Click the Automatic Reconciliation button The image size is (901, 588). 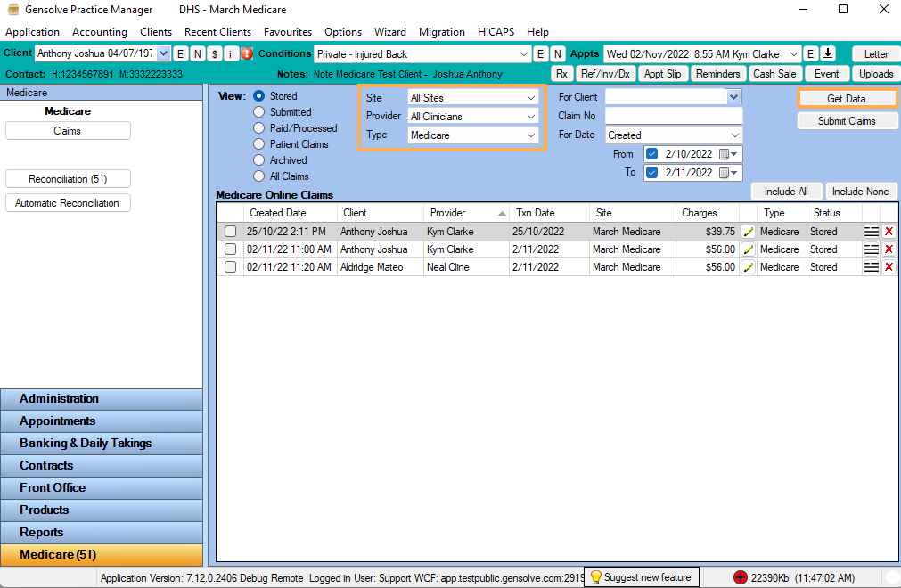pyautogui.click(x=68, y=203)
